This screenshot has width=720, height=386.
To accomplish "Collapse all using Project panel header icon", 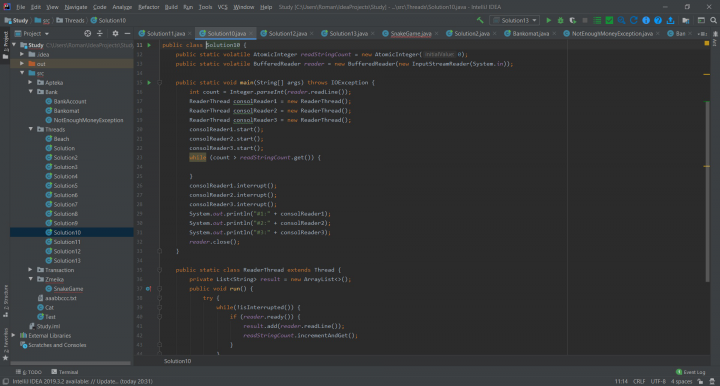I will point(100,34).
